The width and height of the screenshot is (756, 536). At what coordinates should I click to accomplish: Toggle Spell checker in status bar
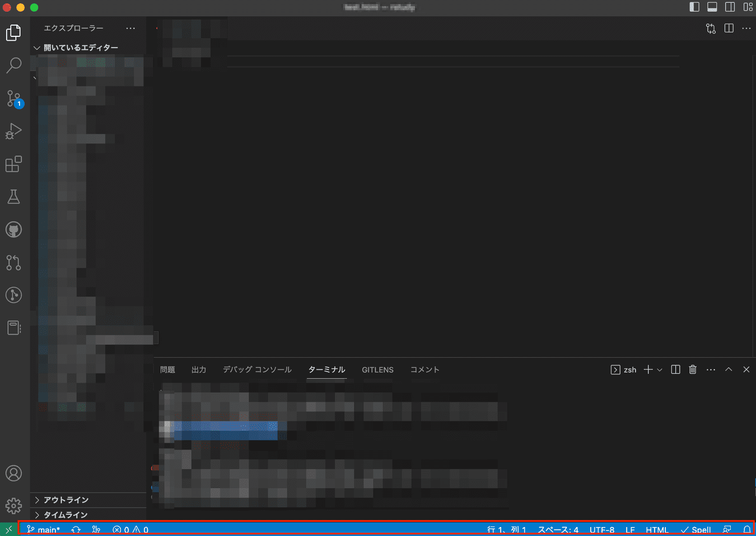[696, 529]
